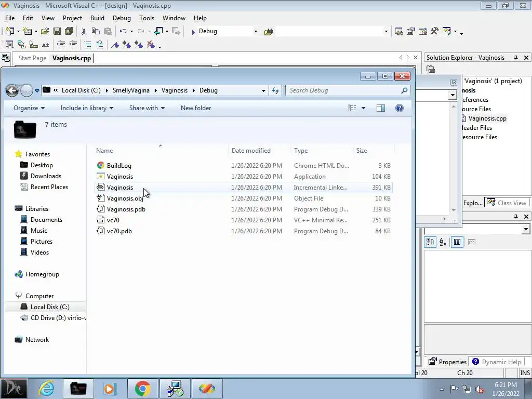Click the taskbar clock showing 6:21 PM
The width and height of the screenshot is (532, 399).
[506, 385]
